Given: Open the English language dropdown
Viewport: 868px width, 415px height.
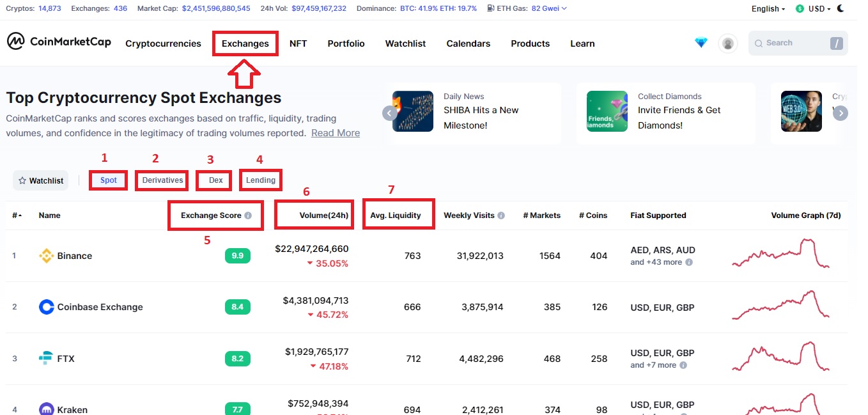Looking at the screenshot, I should point(768,9).
